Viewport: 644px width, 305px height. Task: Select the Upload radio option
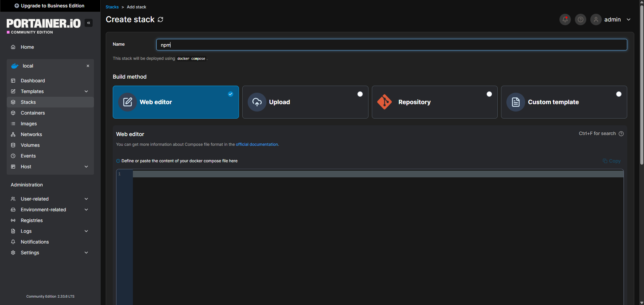(x=360, y=94)
